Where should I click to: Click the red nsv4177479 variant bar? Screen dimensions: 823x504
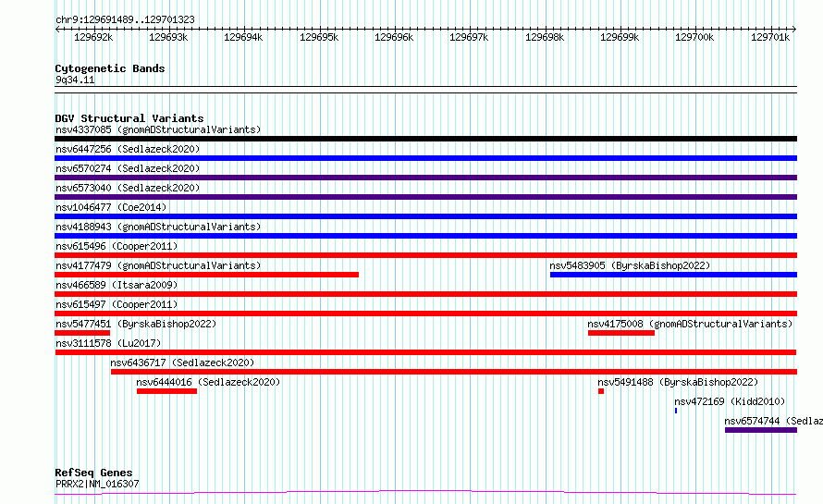coord(207,275)
